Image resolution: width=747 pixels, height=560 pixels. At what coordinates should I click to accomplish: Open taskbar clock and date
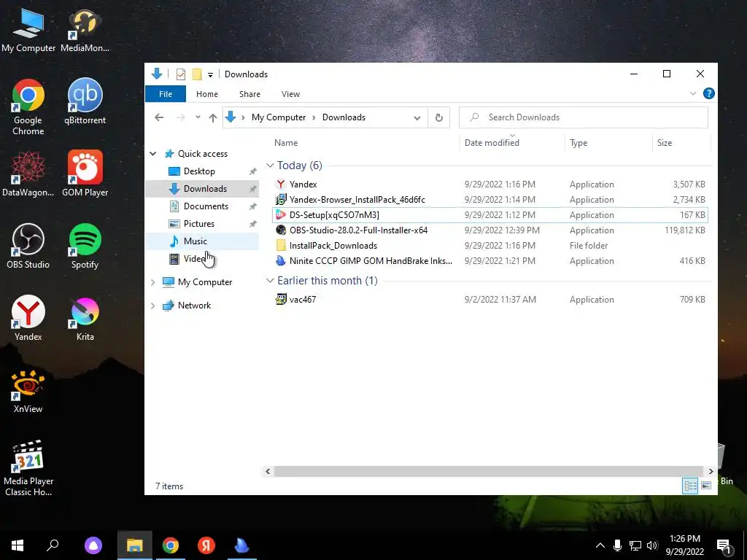coord(684,545)
